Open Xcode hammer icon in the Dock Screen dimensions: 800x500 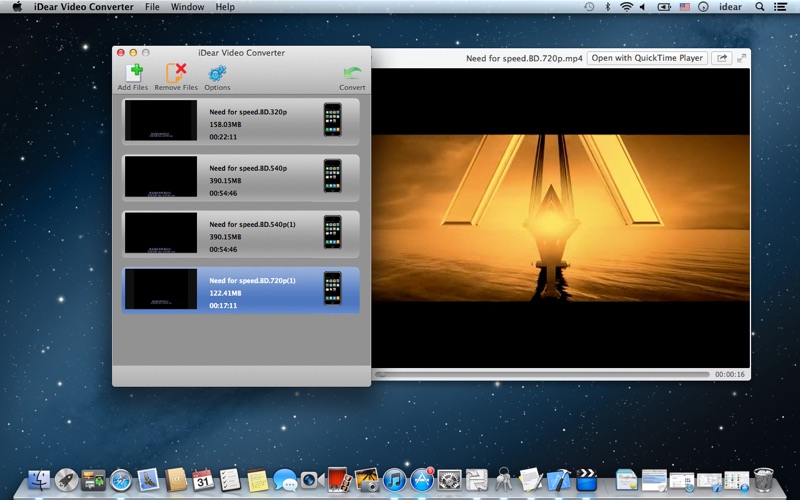pos(559,480)
